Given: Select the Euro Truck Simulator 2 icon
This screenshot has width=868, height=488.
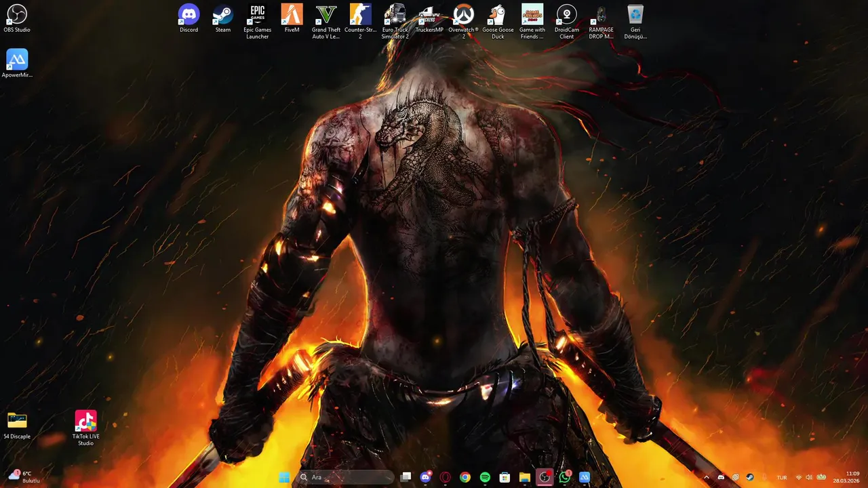Looking at the screenshot, I should 395,22.
